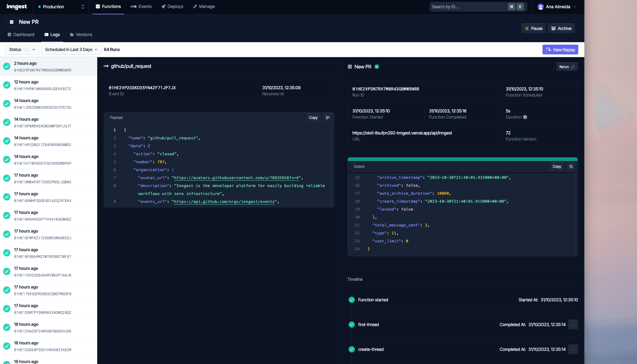637x364 pixels.
Task: Click the Run ID 01HE2VP3N7RV7M8R43GBMW5NRR value
Action: tap(386, 89)
